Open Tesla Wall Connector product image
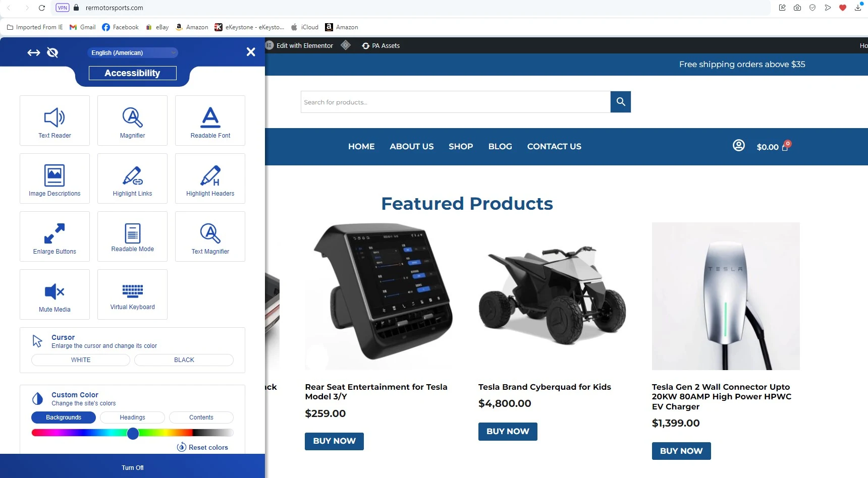Image resolution: width=868 pixels, height=478 pixels. pos(726,296)
